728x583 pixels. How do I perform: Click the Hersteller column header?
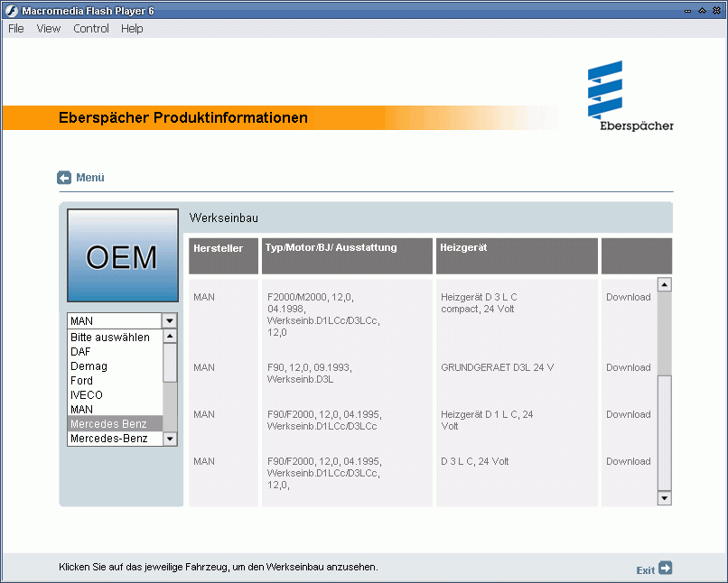click(223, 256)
